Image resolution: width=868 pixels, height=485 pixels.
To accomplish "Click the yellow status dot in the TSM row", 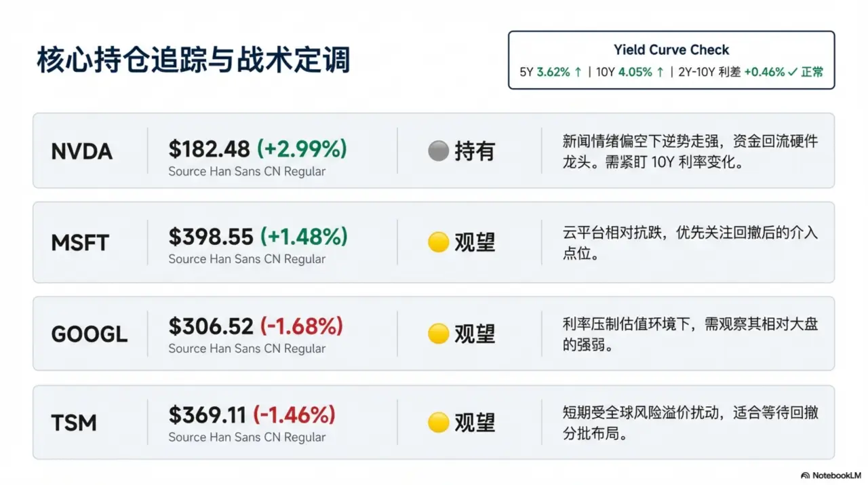I will 439,423.
